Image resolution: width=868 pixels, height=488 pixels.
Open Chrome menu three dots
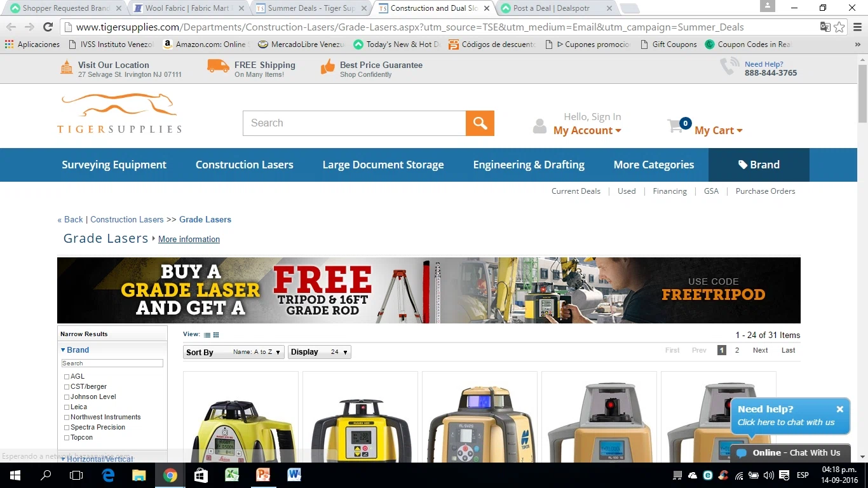click(x=857, y=27)
